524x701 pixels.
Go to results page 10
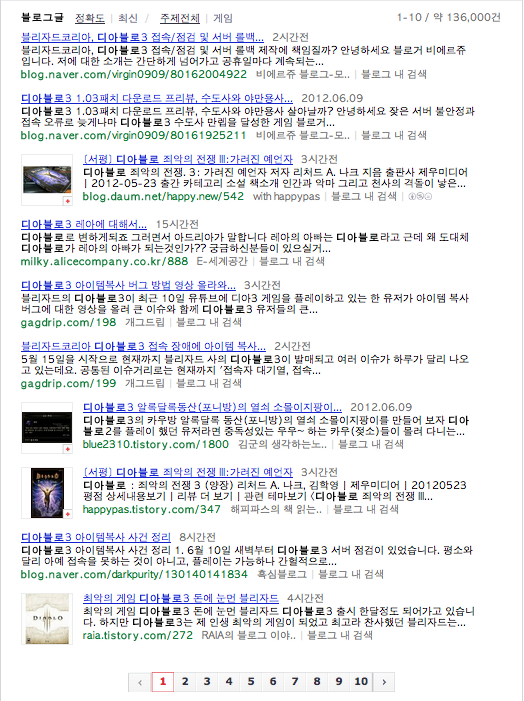pyautogui.click(x=361, y=682)
